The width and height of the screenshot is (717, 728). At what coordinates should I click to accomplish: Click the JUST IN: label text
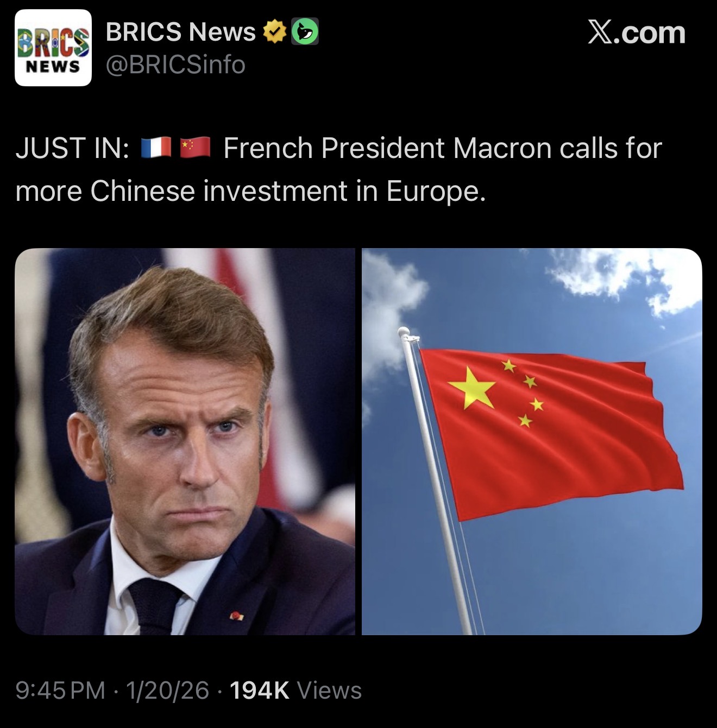tap(73, 148)
